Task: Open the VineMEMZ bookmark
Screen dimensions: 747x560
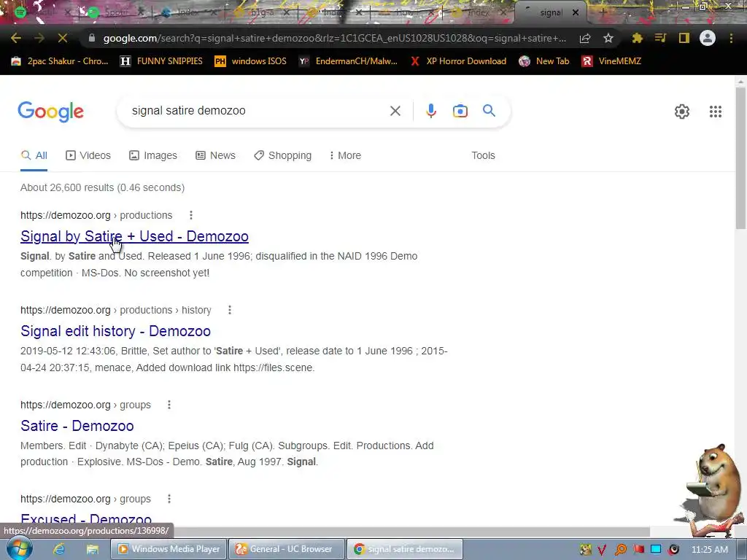Action: pos(611,61)
